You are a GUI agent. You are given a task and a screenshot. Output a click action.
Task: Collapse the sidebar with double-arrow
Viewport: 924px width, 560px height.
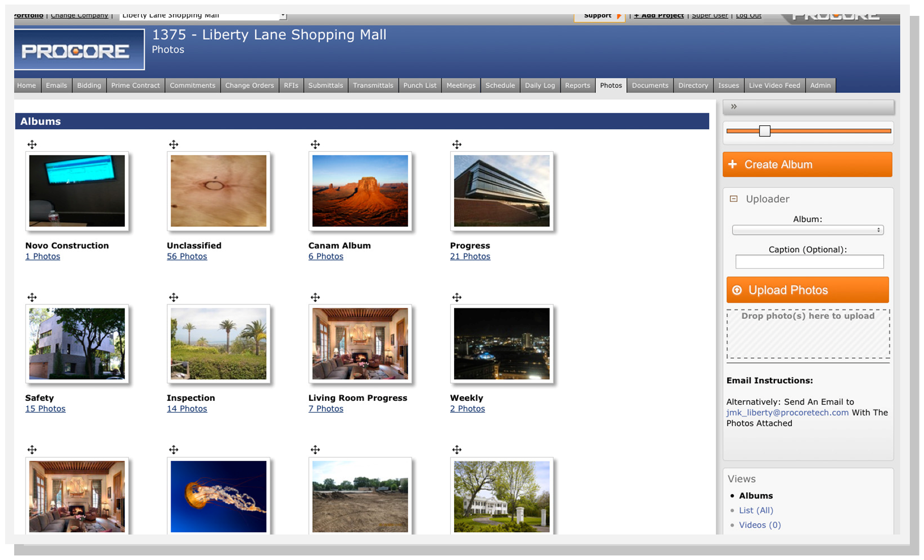(x=734, y=107)
